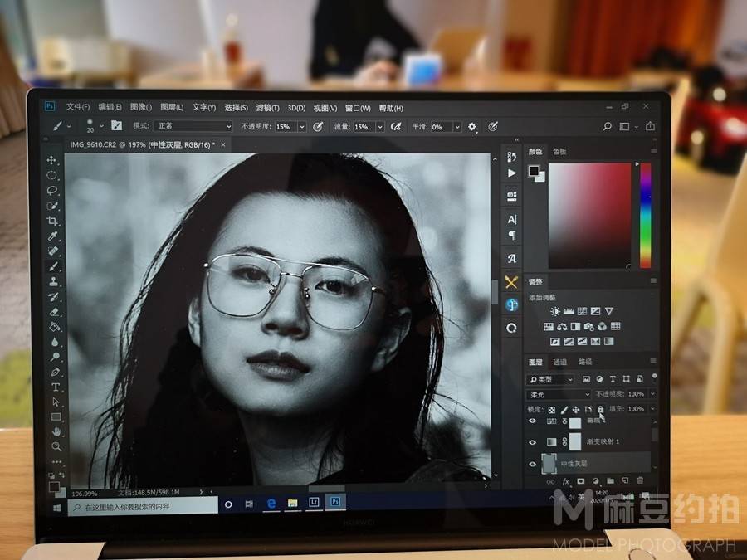Select the Lasso tool
The height and width of the screenshot is (560, 747).
click(x=52, y=191)
